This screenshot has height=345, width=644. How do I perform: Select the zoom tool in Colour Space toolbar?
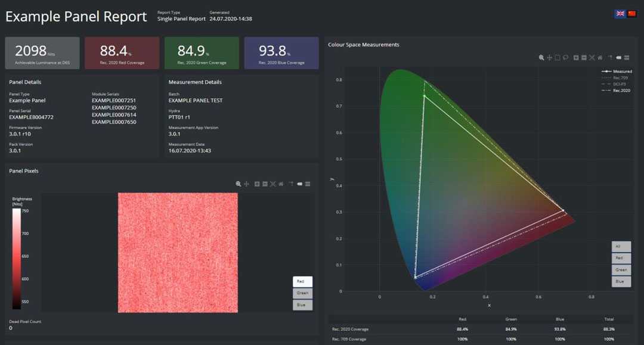[x=542, y=58]
